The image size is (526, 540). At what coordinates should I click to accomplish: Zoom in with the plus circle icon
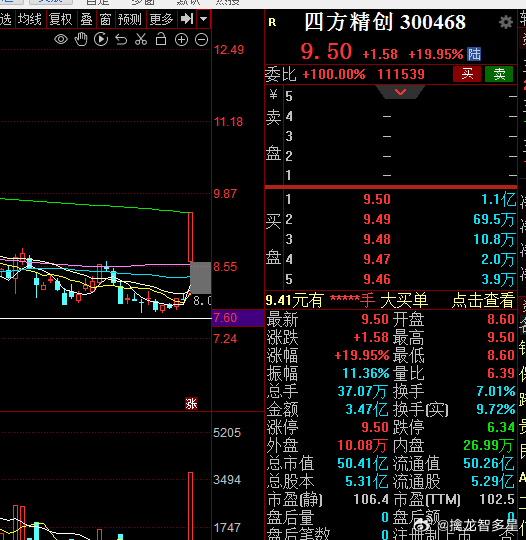click(x=181, y=40)
